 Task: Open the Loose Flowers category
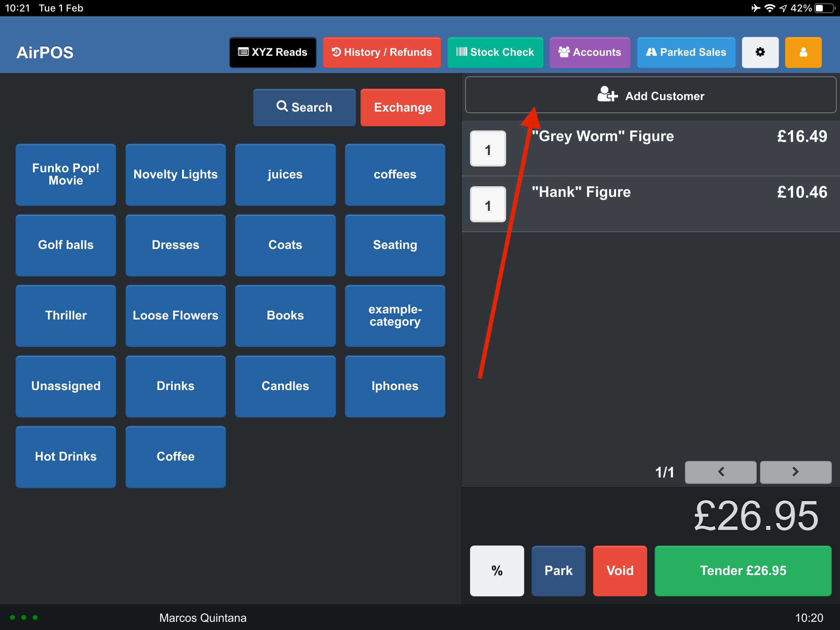coord(175,315)
